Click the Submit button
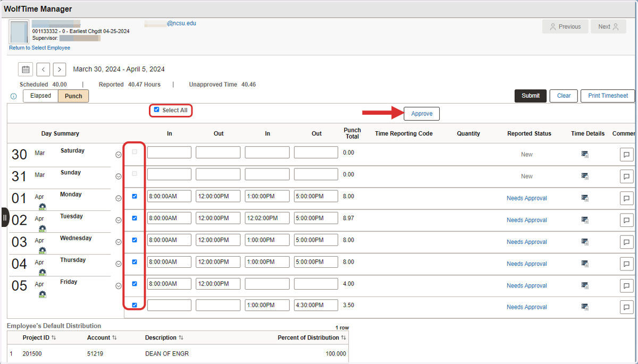 point(531,96)
